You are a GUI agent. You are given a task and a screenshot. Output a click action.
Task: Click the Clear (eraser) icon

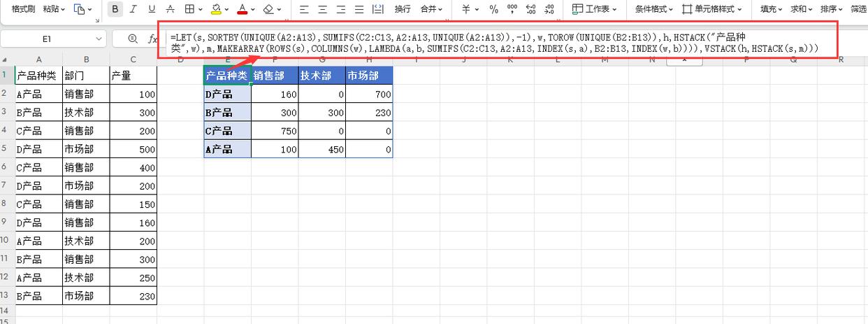pyautogui.click(x=268, y=9)
